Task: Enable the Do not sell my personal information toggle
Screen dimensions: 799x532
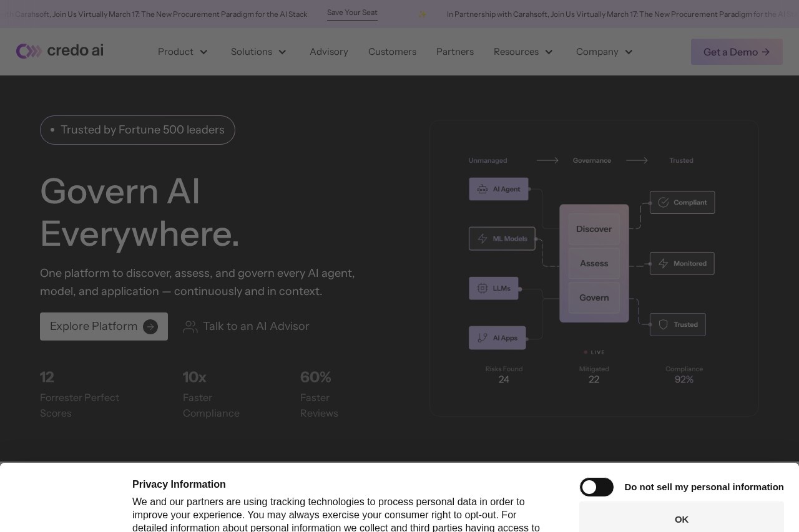Action: pyautogui.click(x=597, y=487)
